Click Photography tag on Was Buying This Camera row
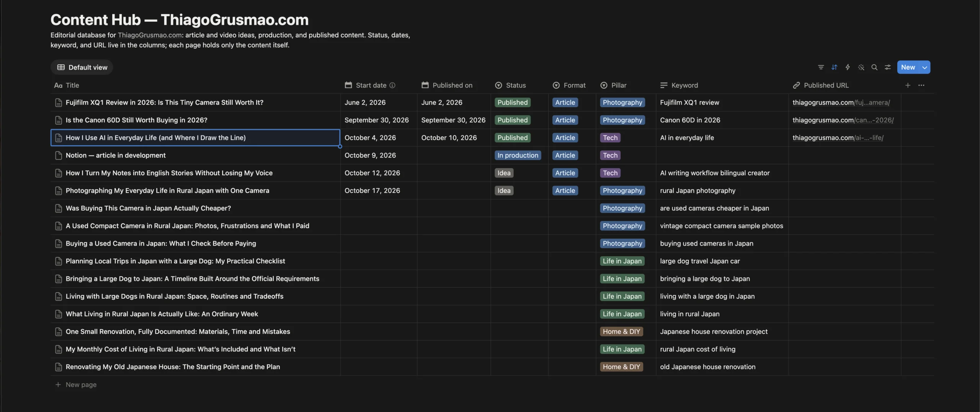 tap(622, 208)
